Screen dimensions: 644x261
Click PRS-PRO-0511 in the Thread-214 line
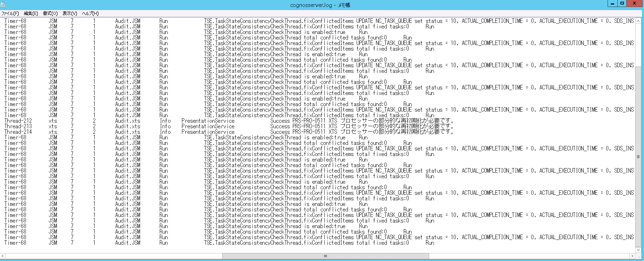pos(309,132)
